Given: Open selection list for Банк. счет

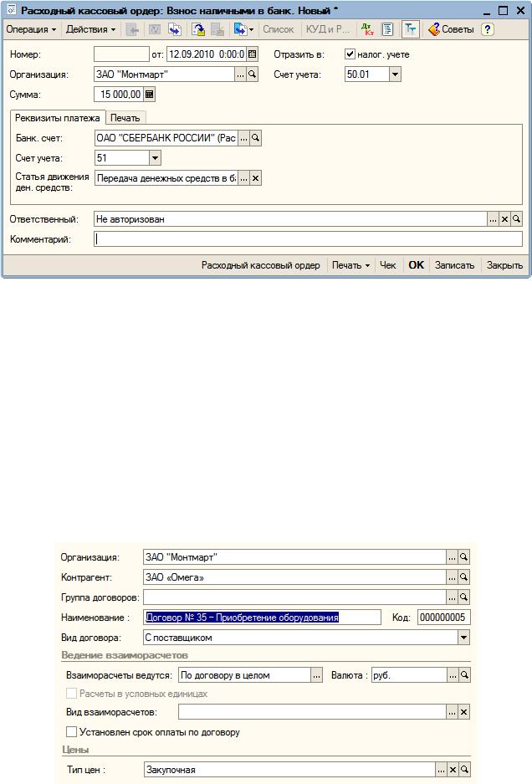Looking at the screenshot, I should point(243,138).
